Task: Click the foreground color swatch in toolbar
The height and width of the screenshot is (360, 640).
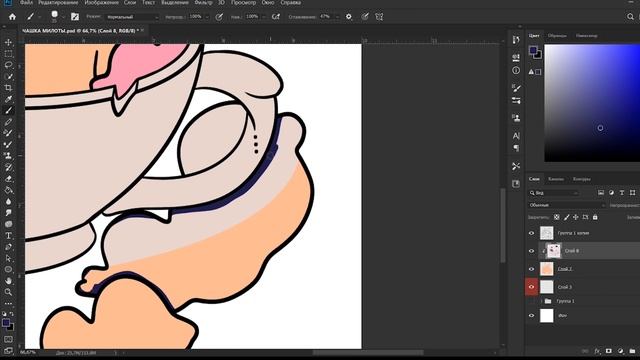Action: pyautogui.click(x=6, y=322)
